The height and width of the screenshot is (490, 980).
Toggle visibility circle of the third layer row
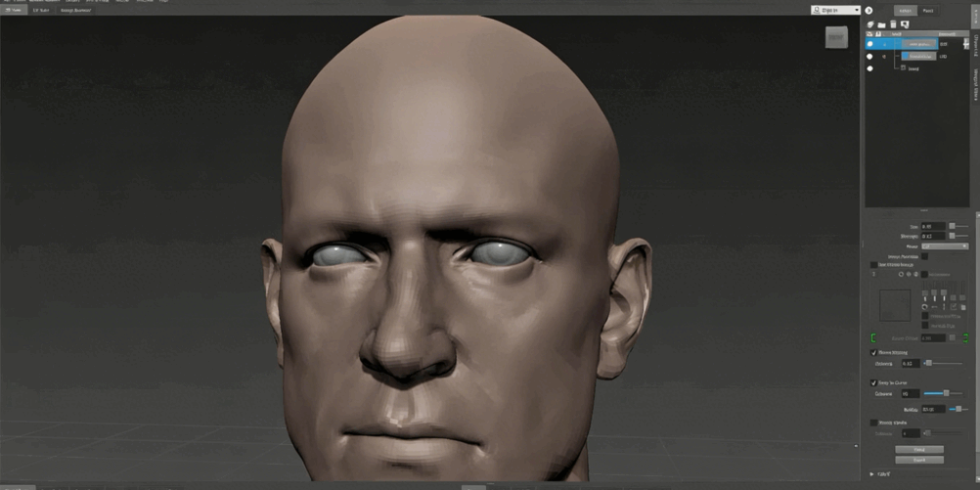(x=870, y=68)
